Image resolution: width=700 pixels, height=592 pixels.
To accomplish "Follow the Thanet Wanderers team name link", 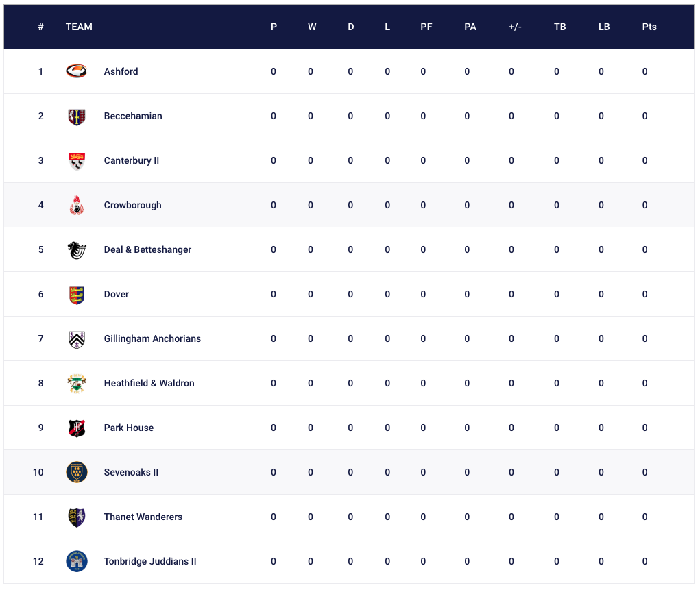I will coord(143,517).
